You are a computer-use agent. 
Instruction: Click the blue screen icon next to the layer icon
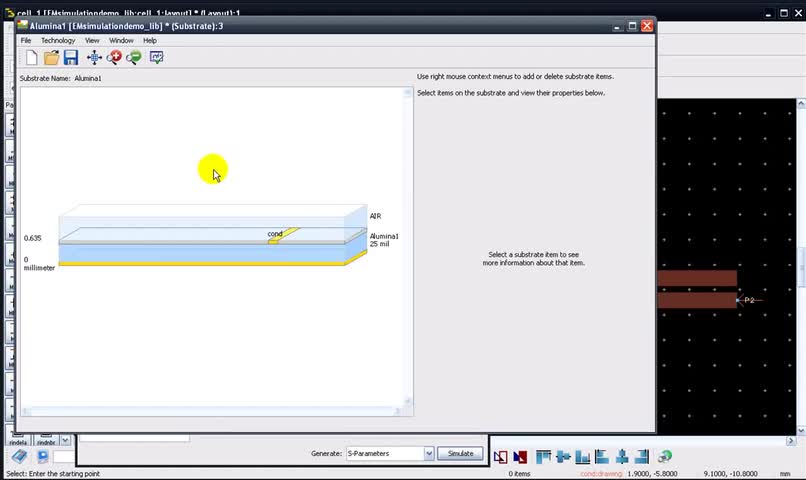click(x=42, y=456)
